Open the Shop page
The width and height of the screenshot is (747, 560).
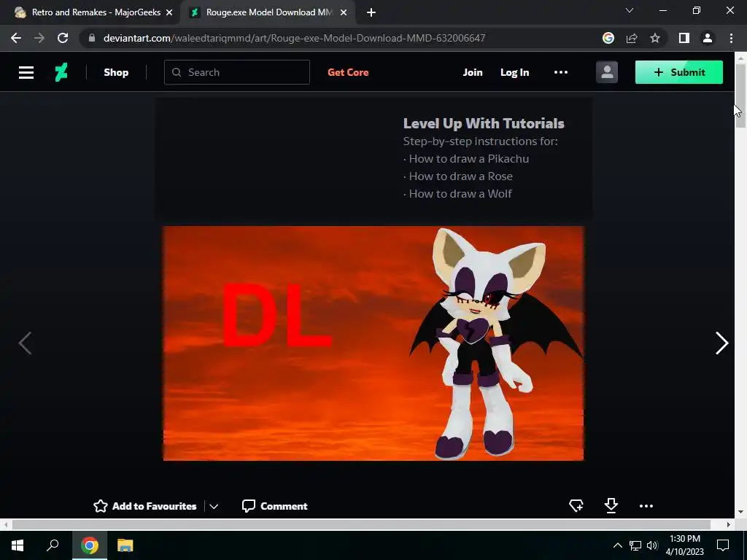(116, 72)
